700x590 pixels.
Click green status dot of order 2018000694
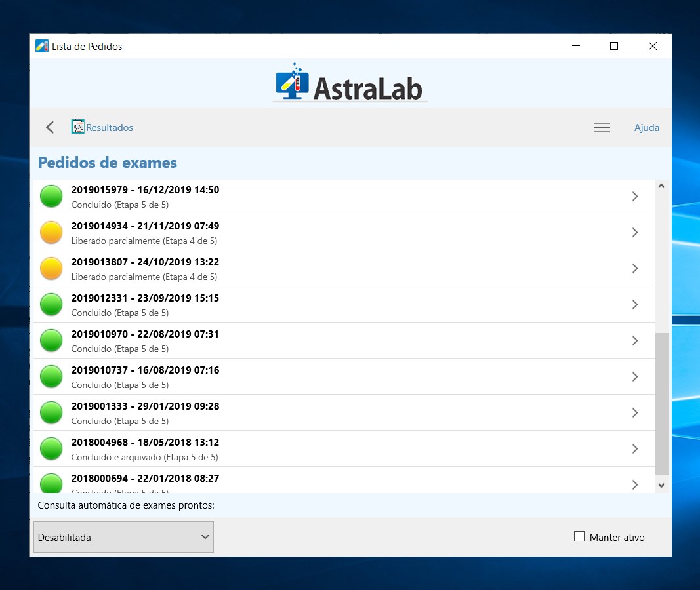tap(51, 483)
